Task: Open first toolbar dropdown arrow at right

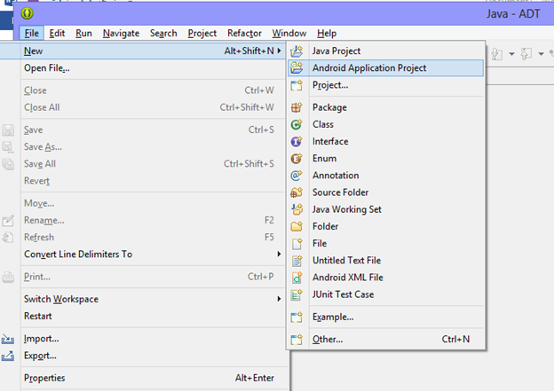Action: click(511, 54)
